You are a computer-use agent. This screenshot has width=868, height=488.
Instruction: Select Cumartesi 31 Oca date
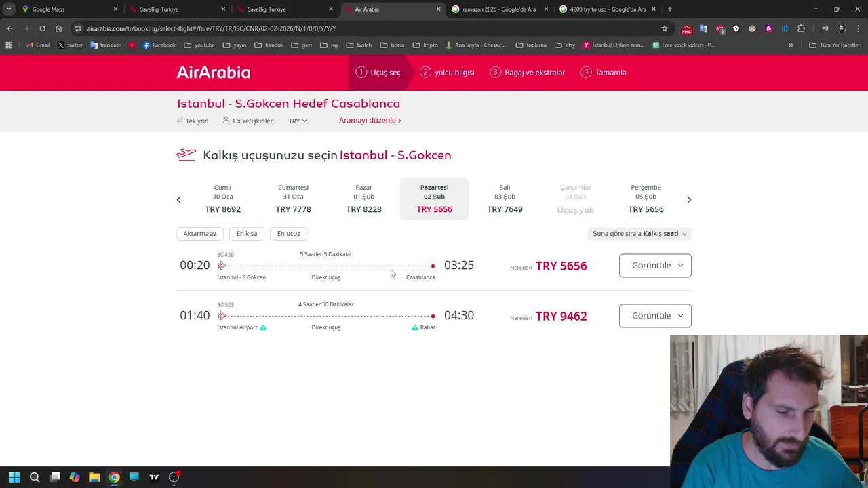click(x=293, y=199)
